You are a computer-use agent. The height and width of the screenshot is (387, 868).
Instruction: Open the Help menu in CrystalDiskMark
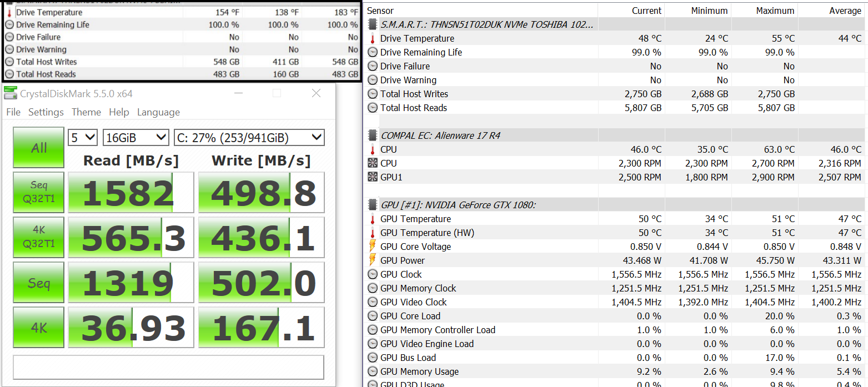click(119, 112)
